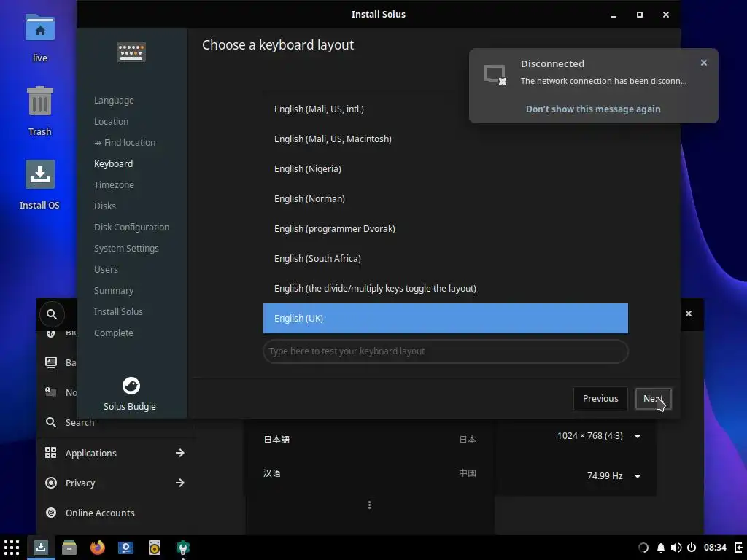This screenshot has width=747, height=560.
Task: Select English (Nigeria) layout
Action: point(446,169)
